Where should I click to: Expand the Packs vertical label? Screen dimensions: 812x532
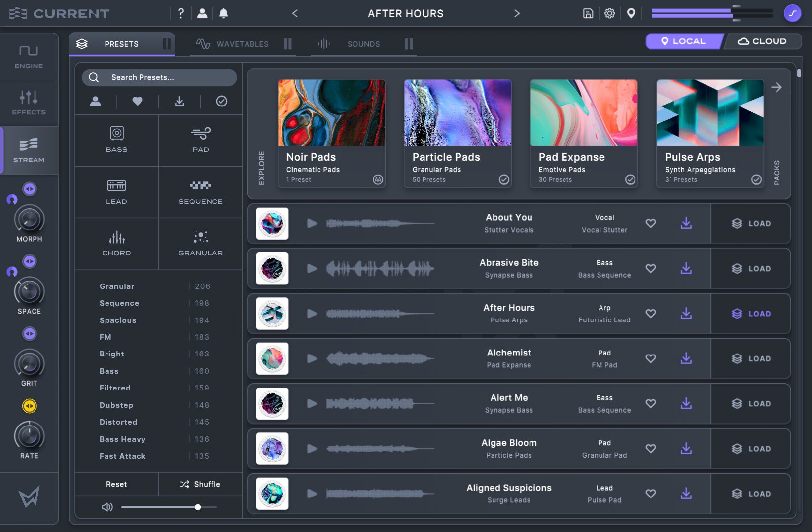[x=777, y=173]
